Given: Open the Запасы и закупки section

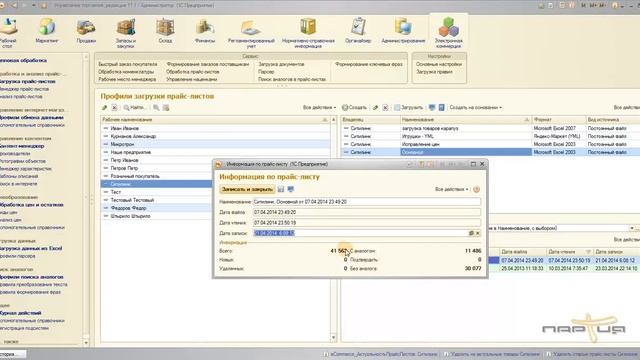Looking at the screenshot, I should (126, 33).
